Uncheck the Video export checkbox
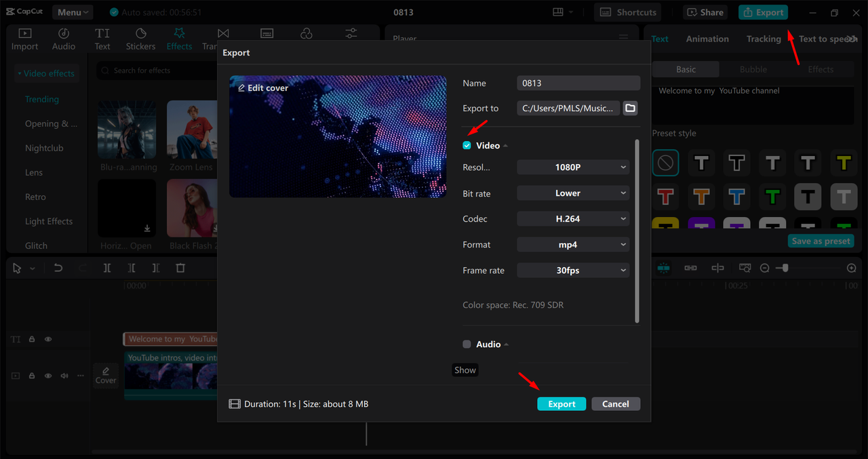868x459 pixels. (x=467, y=146)
